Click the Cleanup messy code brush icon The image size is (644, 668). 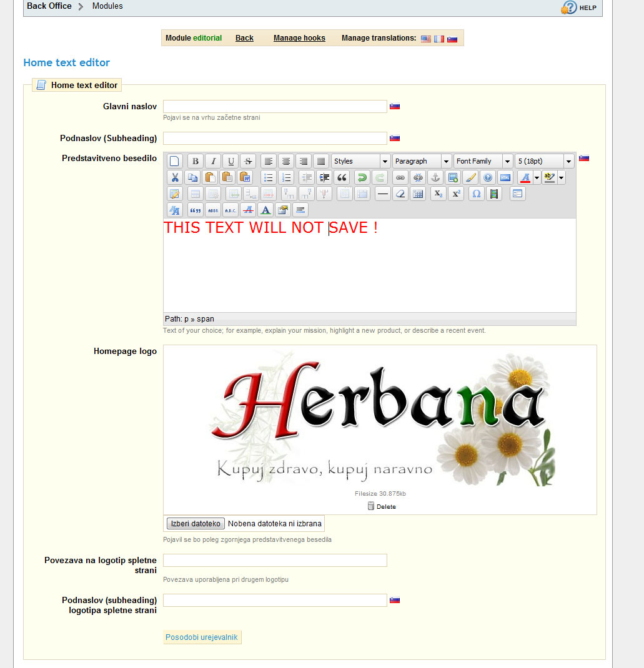pos(470,177)
